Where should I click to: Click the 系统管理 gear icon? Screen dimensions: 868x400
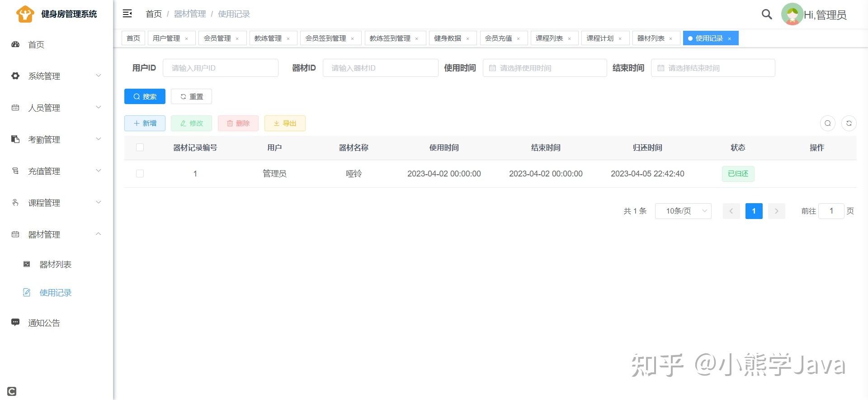[x=15, y=76]
